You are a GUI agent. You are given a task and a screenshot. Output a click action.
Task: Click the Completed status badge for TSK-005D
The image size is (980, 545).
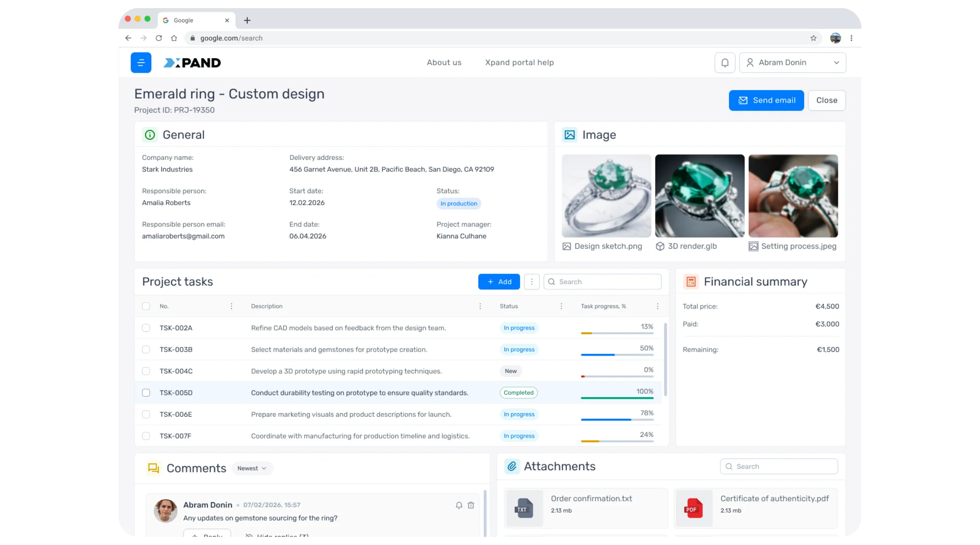[518, 393]
